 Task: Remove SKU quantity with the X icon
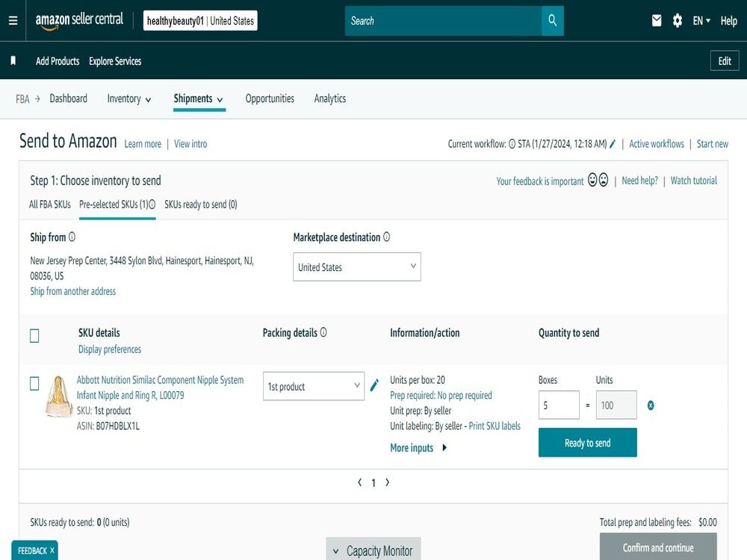pyautogui.click(x=651, y=405)
